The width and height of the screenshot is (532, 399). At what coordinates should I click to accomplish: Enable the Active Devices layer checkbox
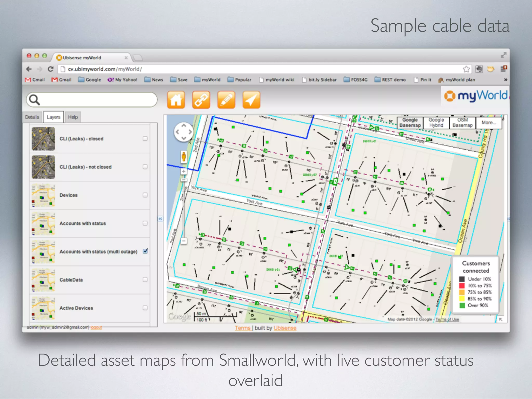click(145, 308)
